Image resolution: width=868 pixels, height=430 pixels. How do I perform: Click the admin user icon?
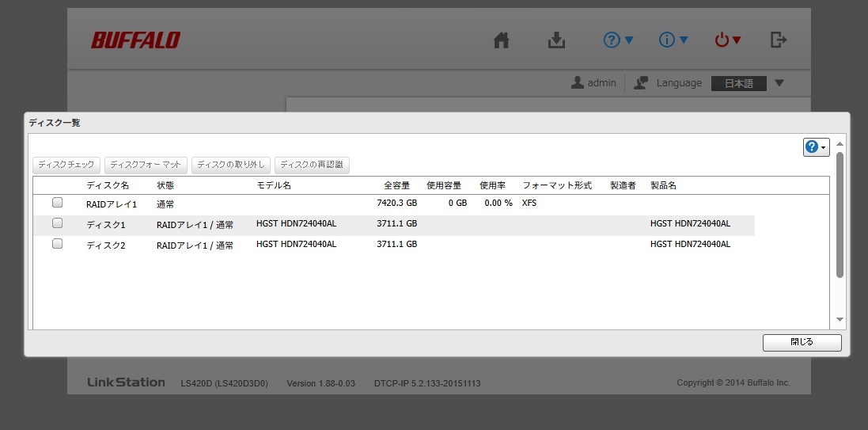[x=578, y=83]
